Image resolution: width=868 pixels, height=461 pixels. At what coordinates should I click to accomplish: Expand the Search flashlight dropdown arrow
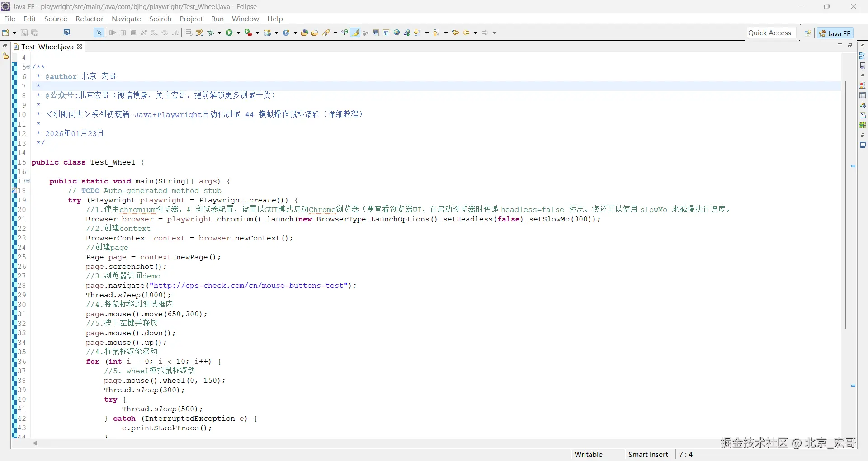click(x=335, y=33)
